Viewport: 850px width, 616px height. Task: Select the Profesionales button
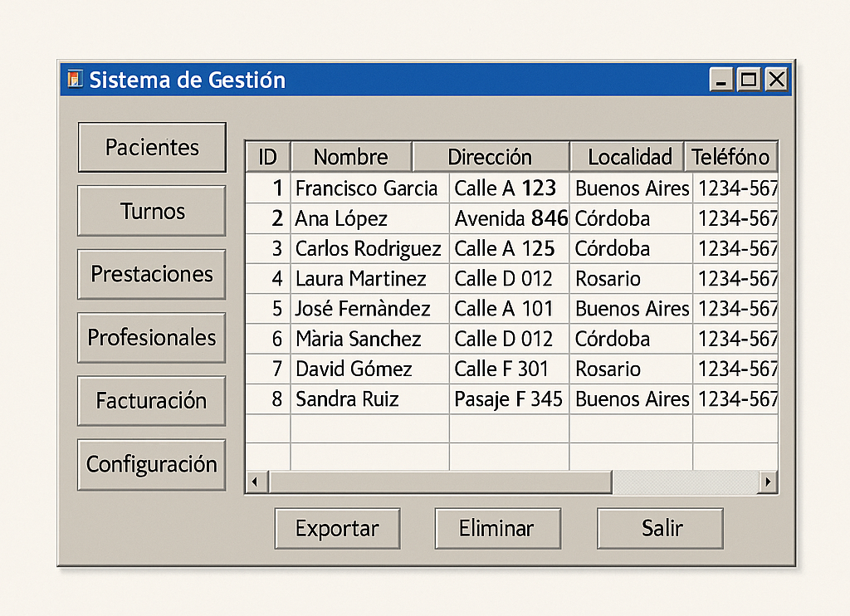152,337
